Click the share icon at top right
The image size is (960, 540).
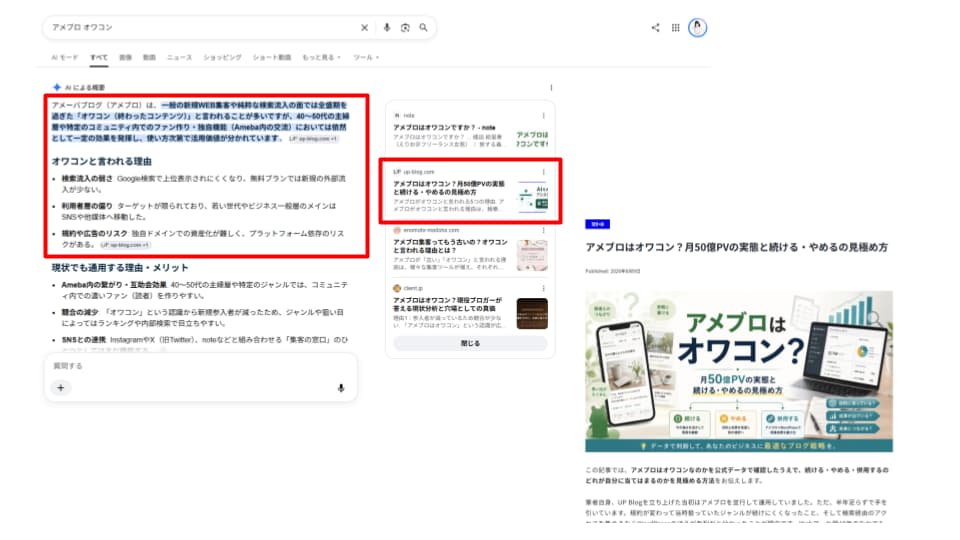pyautogui.click(x=655, y=28)
